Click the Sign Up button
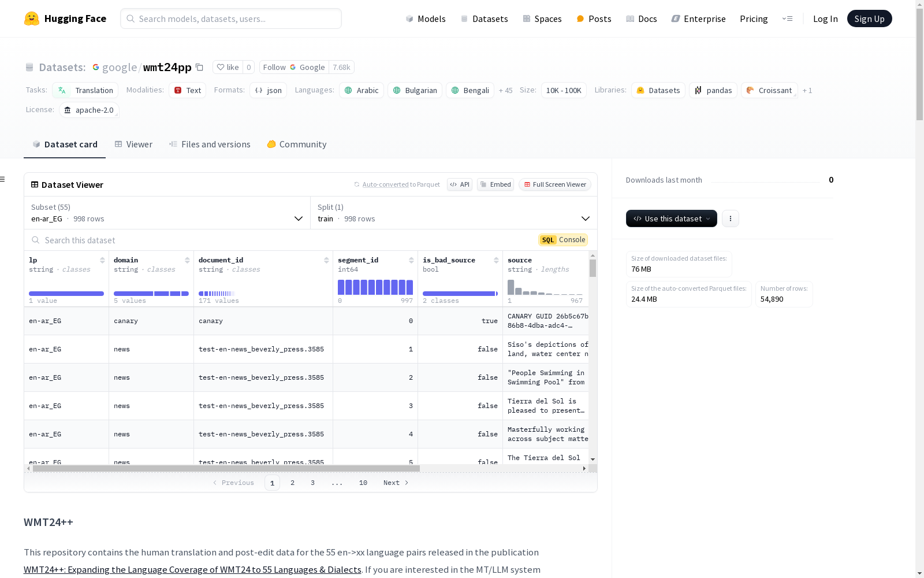The width and height of the screenshot is (924, 578). (869, 18)
